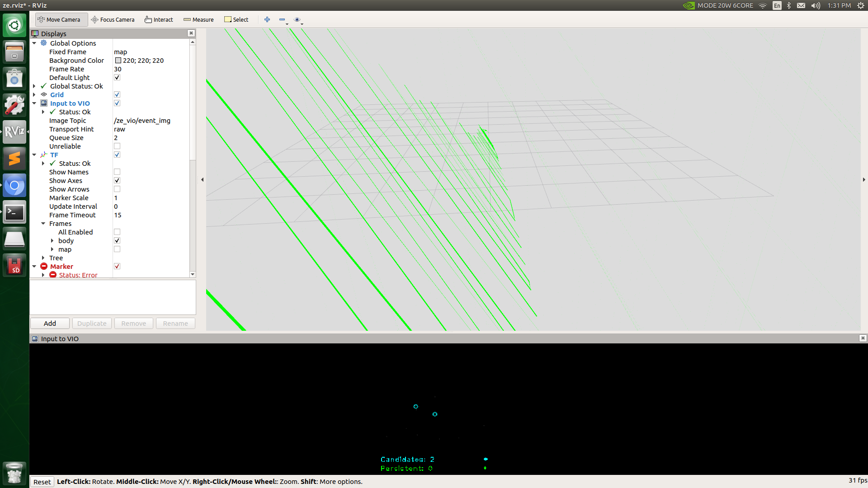Expand the body frame entry
The height and width of the screenshot is (488, 868).
click(x=52, y=240)
